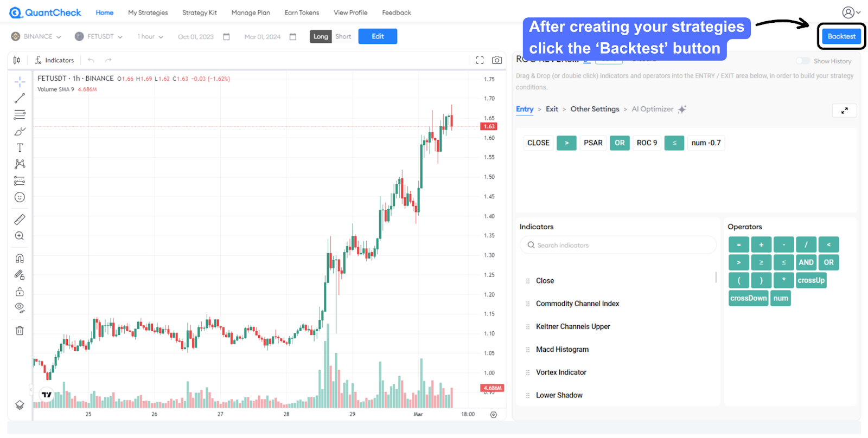Expand the FETUSDT symbol dropdown
868x438 pixels.
tap(99, 36)
